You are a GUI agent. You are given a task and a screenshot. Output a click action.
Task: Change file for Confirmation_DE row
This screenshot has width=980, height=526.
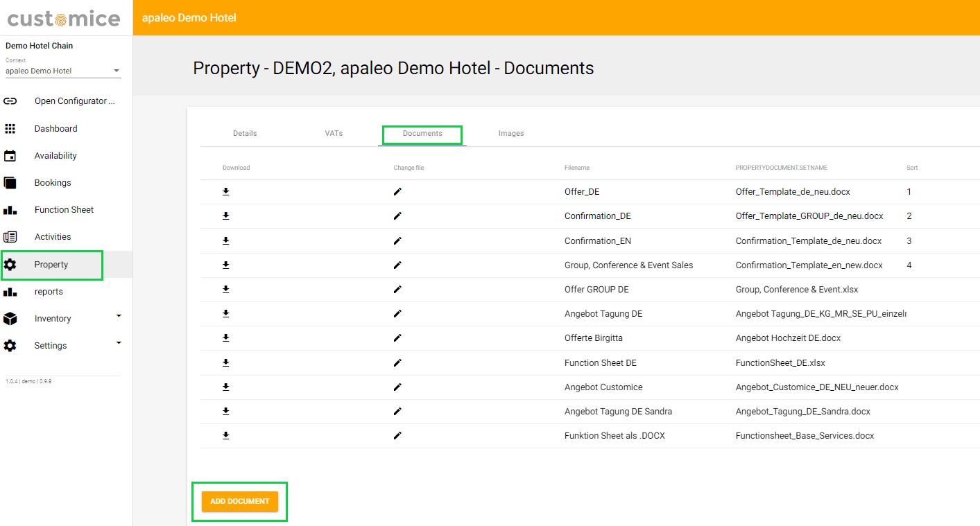coord(397,216)
